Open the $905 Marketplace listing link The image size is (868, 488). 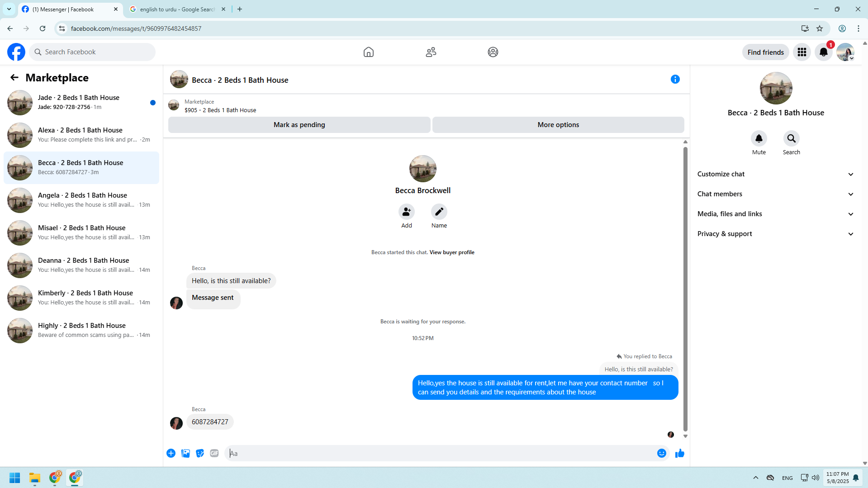click(x=220, y=110)
